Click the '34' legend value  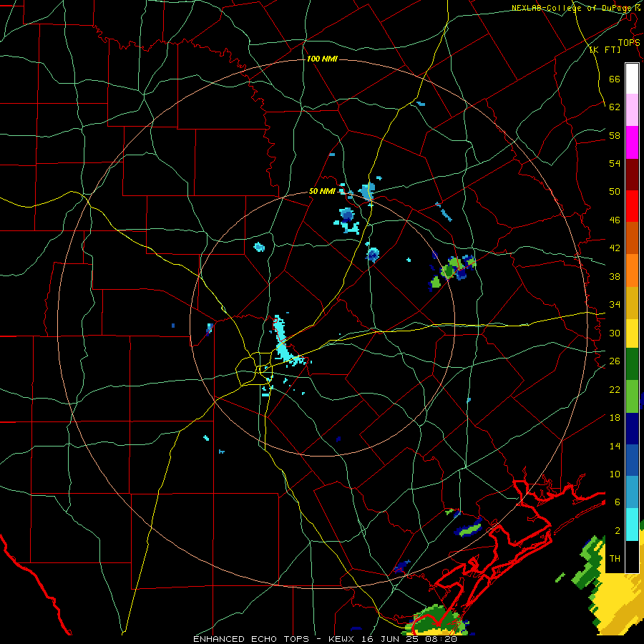pyautogui.click(x=615, y=304)
